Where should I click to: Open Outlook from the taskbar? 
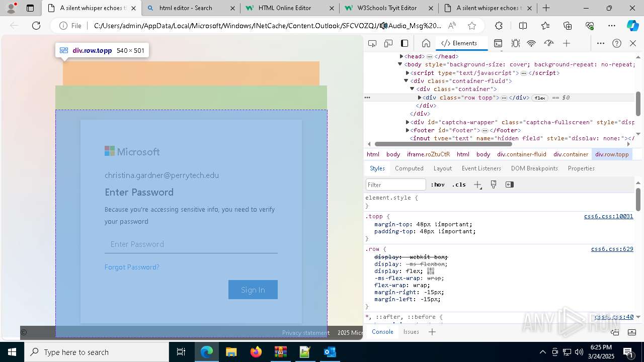[330, 352]
